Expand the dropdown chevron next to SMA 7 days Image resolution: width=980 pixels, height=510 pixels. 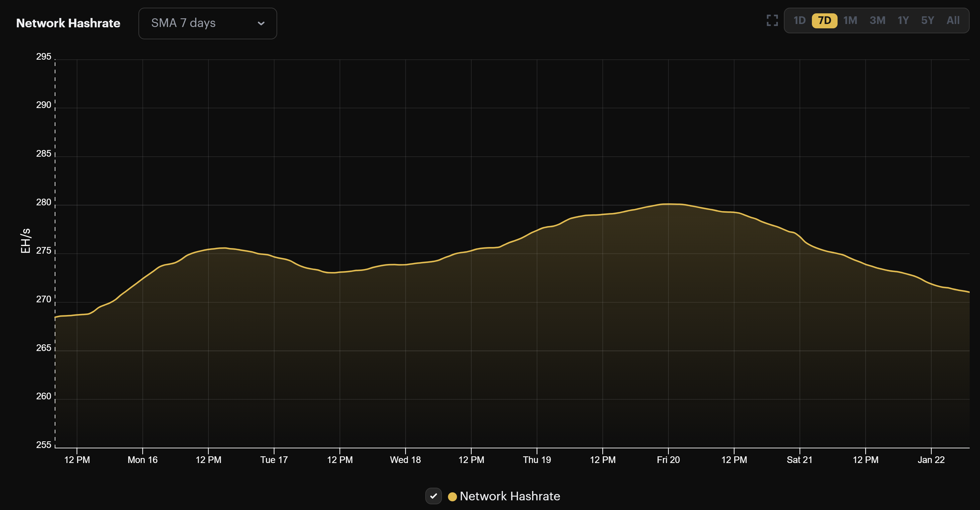coord(261,24)
